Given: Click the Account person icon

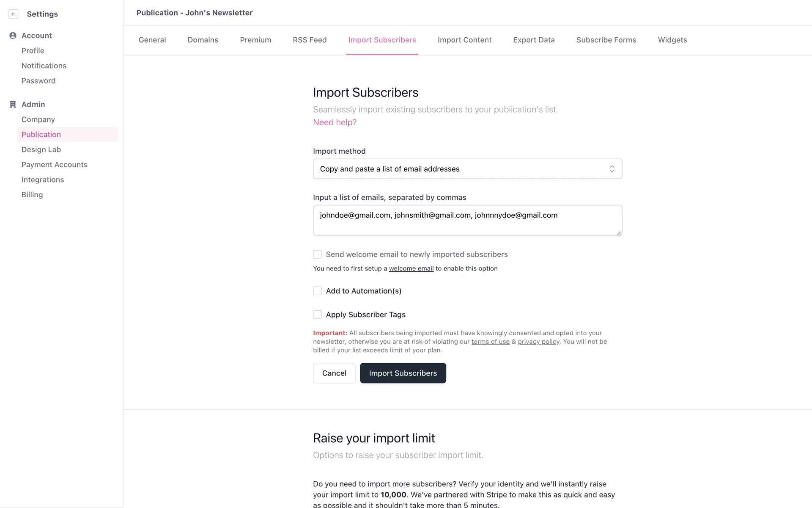Looking at the screenshot, I should (x=13, y=36).
